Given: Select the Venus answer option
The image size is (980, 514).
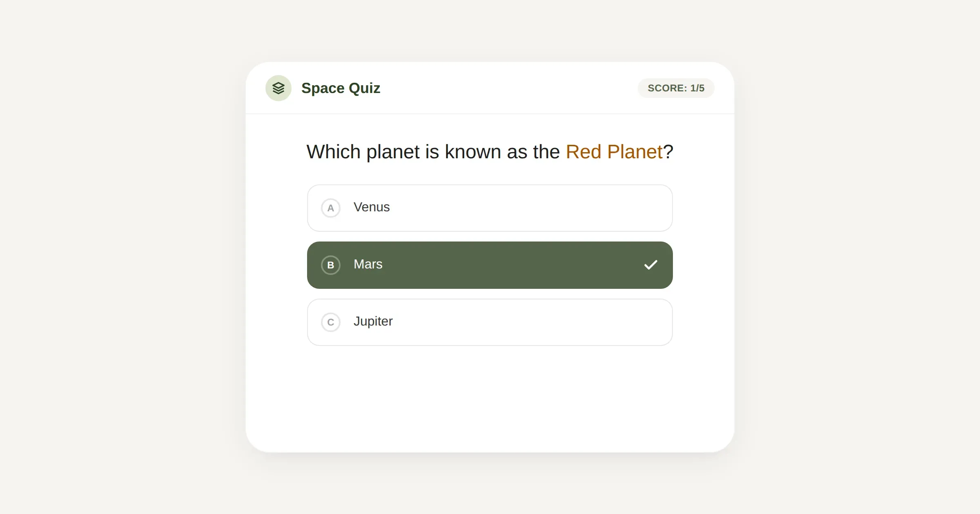Looking at the screenshot, I should pos(489,208).
